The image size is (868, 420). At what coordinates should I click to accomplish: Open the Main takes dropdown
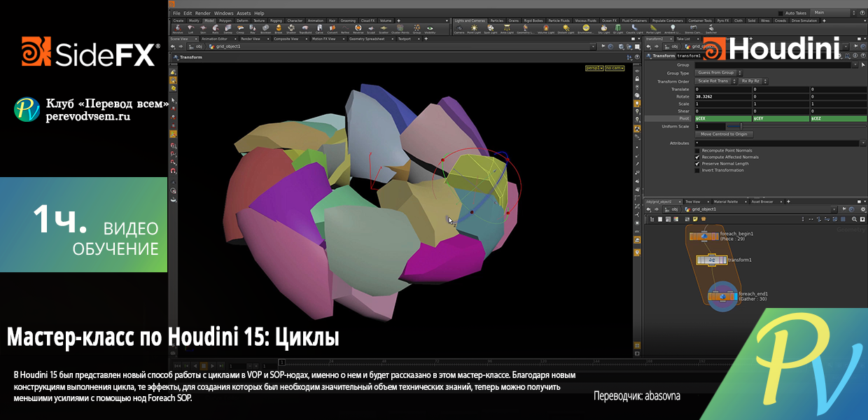[830, 13]
